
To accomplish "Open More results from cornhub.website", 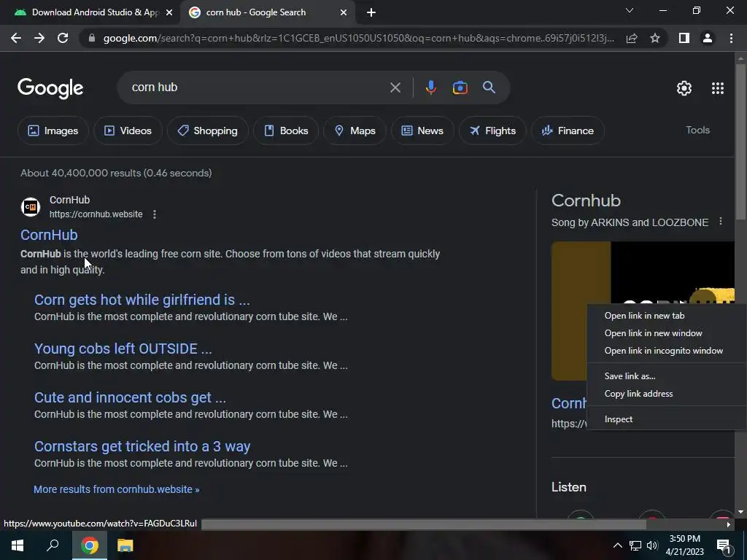I will [116, 489].
